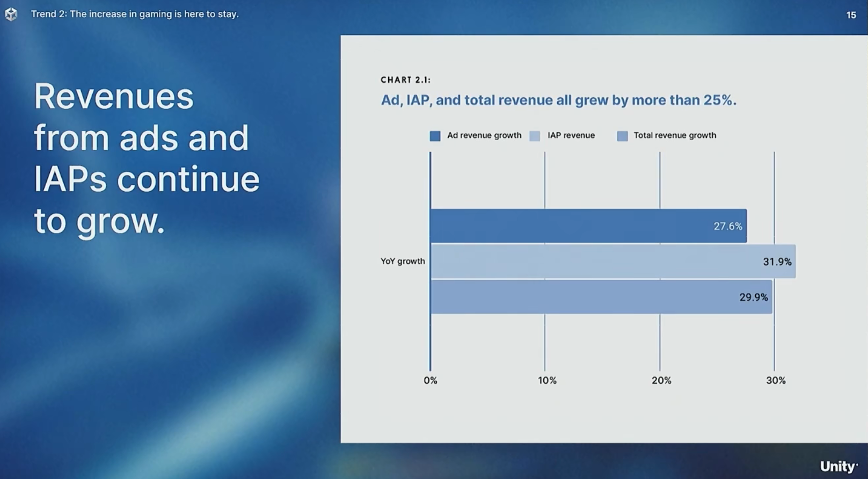
Task: Click the chart title about 25% growth
Action: click(558, 100)
